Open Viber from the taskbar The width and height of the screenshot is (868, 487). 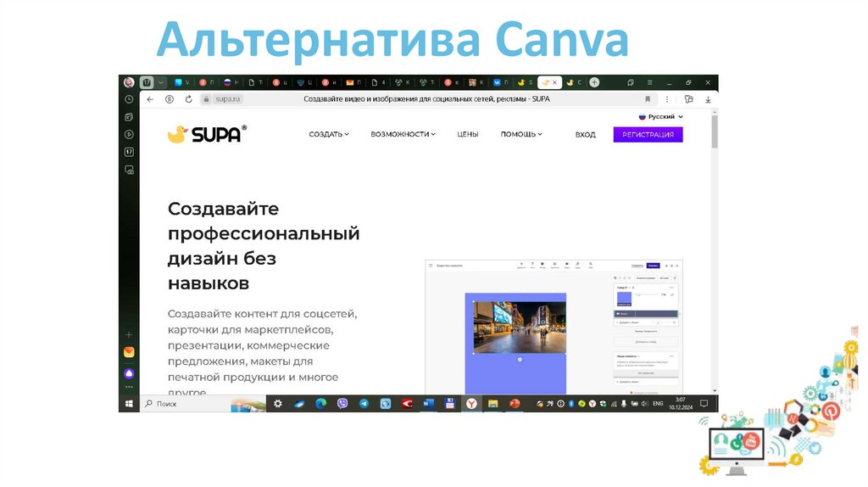coord(342,404)
